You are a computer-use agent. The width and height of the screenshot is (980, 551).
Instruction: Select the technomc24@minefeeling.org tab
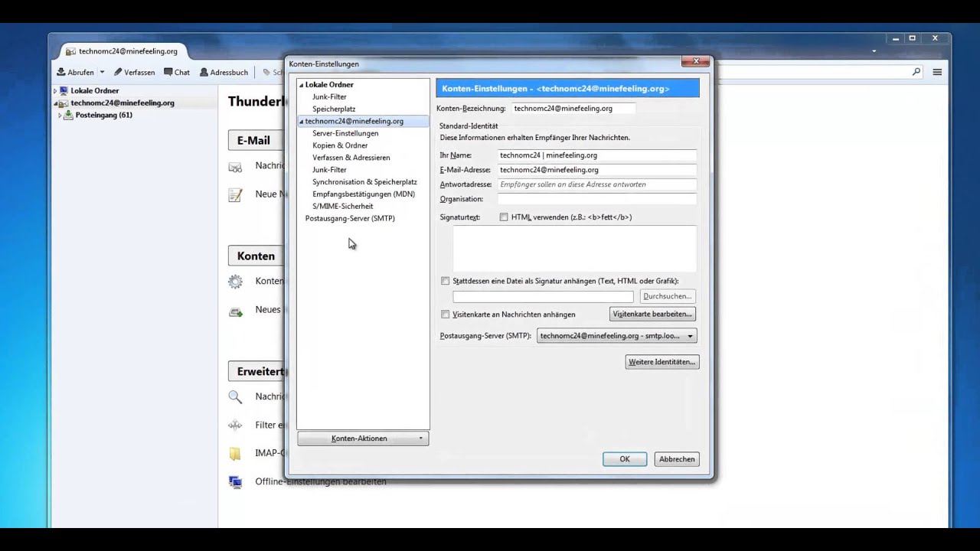point(122,51)
